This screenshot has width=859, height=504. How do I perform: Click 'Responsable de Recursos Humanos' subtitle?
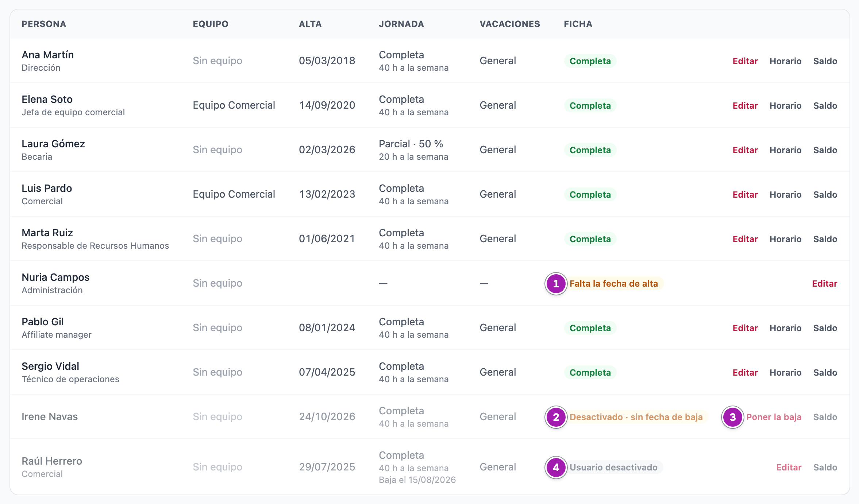click(x=95, y=246)
